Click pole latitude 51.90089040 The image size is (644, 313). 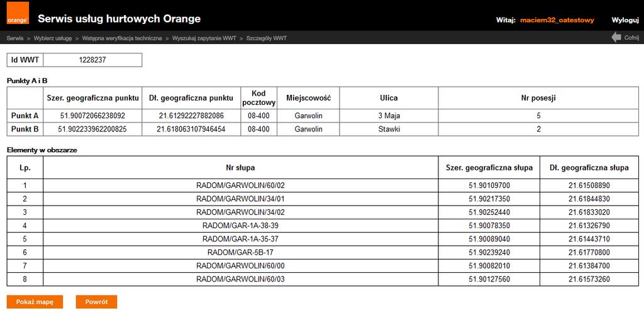489,239
